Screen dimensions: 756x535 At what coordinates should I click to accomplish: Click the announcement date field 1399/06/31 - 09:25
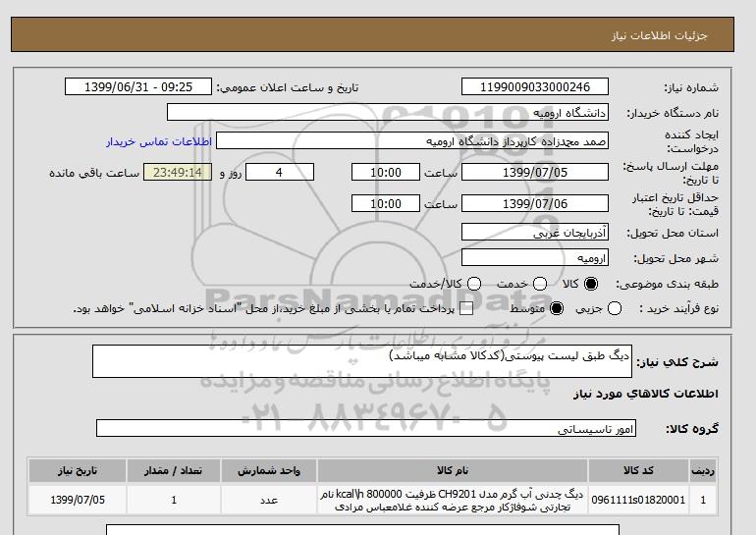click(x=138, y=86)
